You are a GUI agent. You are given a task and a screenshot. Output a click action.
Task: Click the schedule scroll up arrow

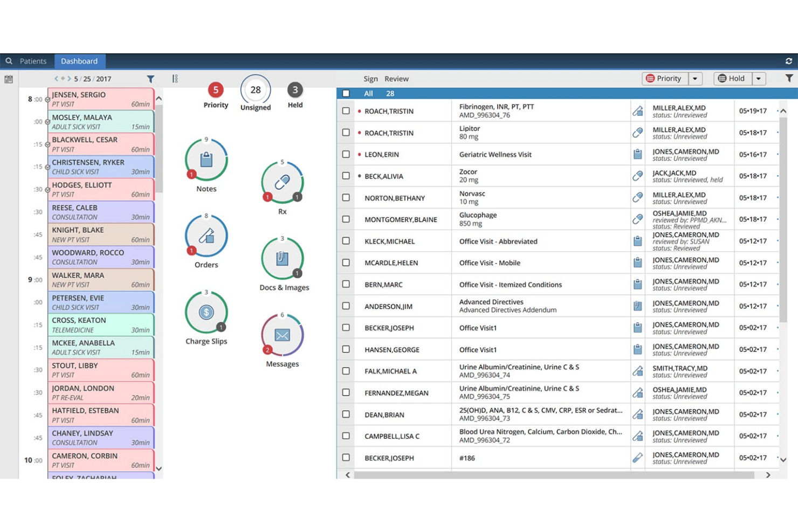click(159, 99)
